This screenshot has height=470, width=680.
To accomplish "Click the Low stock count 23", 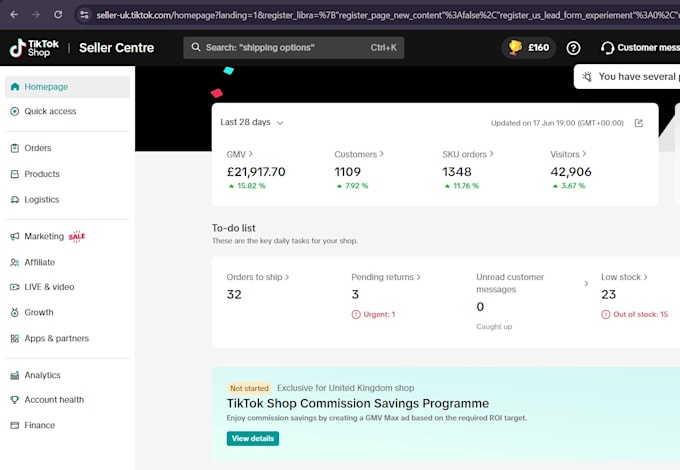I will pos(608,295).
